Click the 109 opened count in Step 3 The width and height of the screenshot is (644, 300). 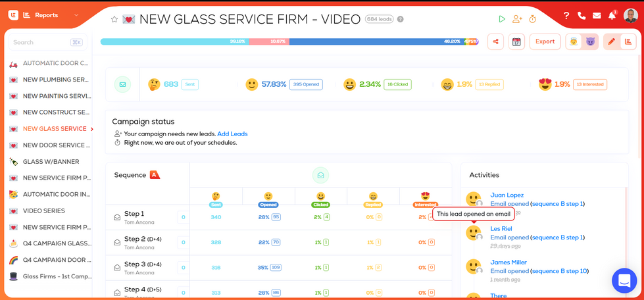click(276, 268)
